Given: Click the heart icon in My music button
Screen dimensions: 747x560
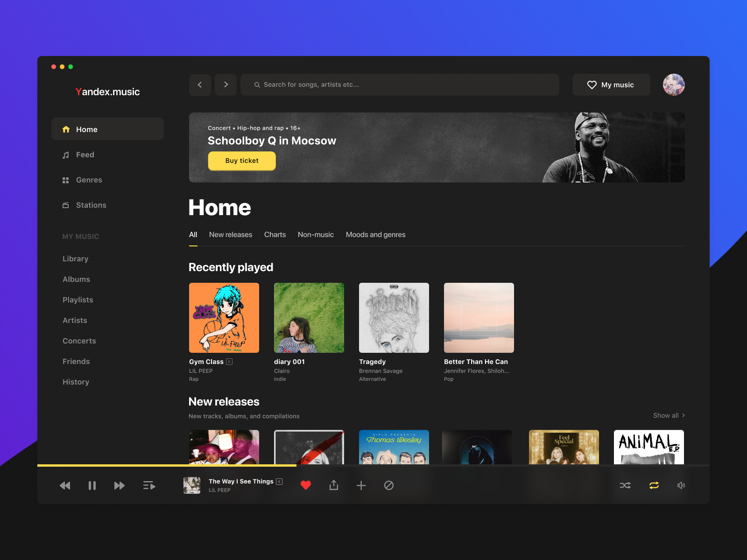Looking at the screenshot, I should tap(592, 85).
